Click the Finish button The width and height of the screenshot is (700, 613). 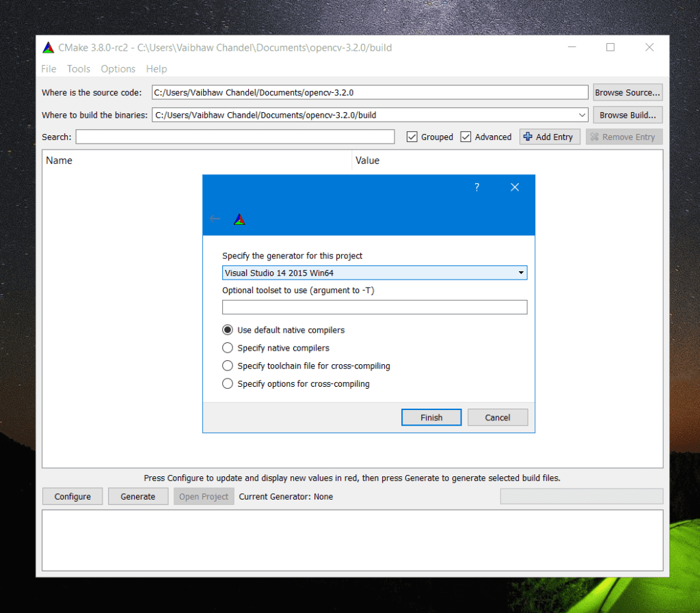click(x=431, y=417)
